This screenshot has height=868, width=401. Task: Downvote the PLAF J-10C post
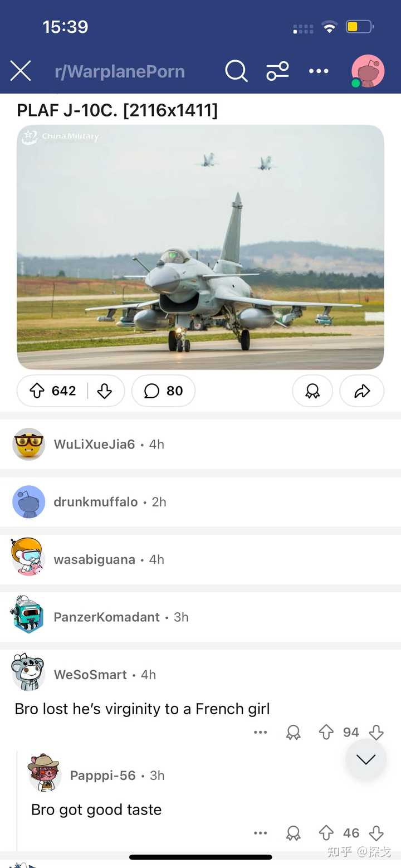point(105,391)
